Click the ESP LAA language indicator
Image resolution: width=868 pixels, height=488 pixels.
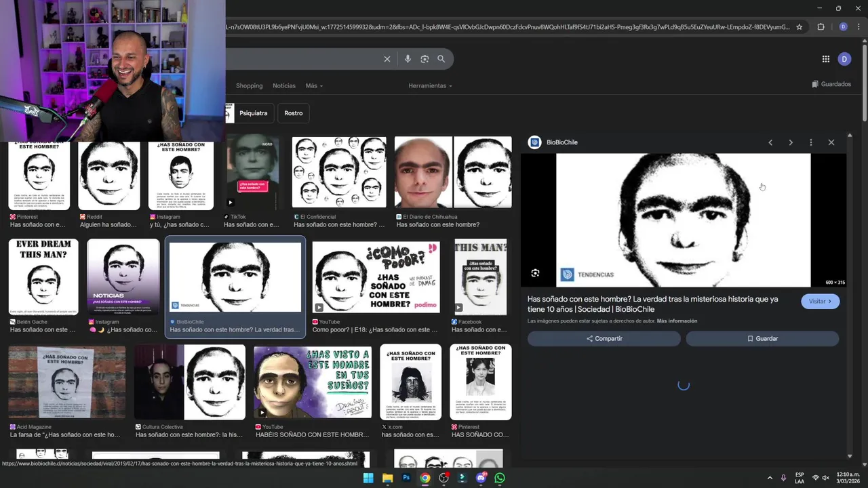[x=800, y=478]
